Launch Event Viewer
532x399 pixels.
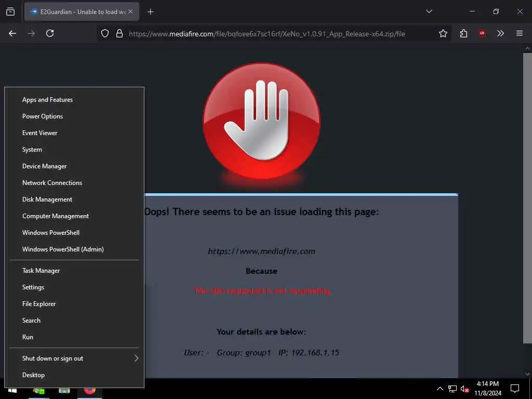click(x=74, y=133)
